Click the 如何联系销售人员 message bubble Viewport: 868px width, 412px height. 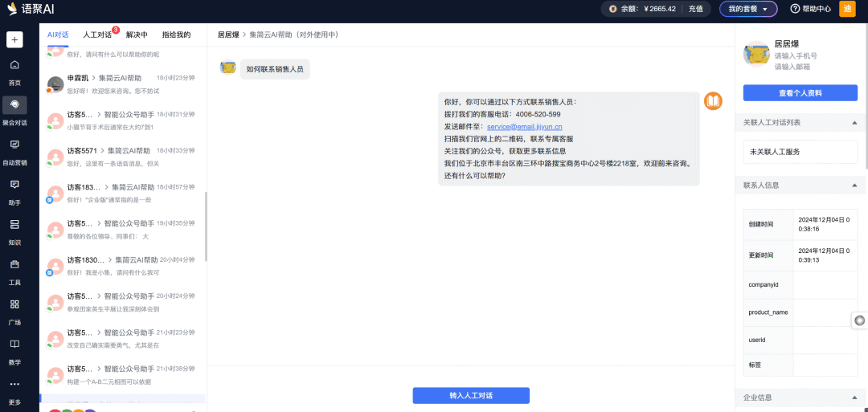click(275, 69)
